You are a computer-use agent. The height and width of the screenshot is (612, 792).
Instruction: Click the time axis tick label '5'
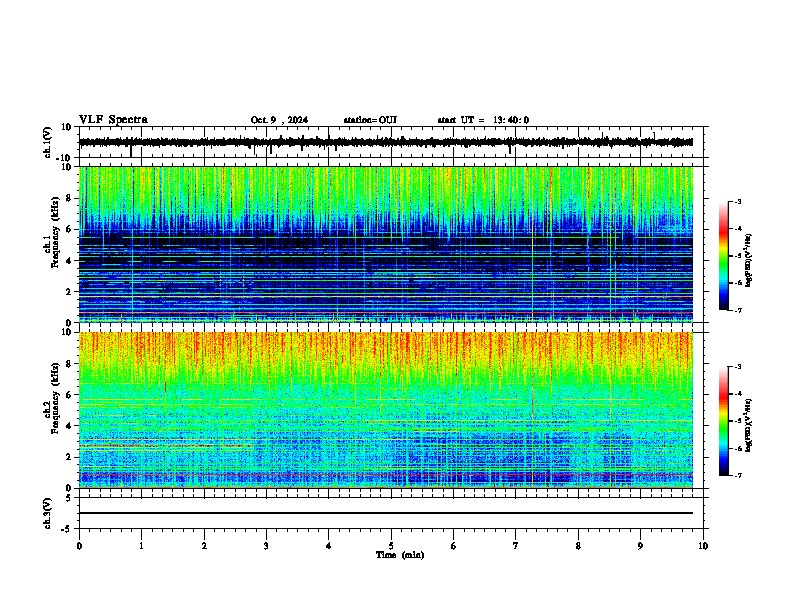391,546
